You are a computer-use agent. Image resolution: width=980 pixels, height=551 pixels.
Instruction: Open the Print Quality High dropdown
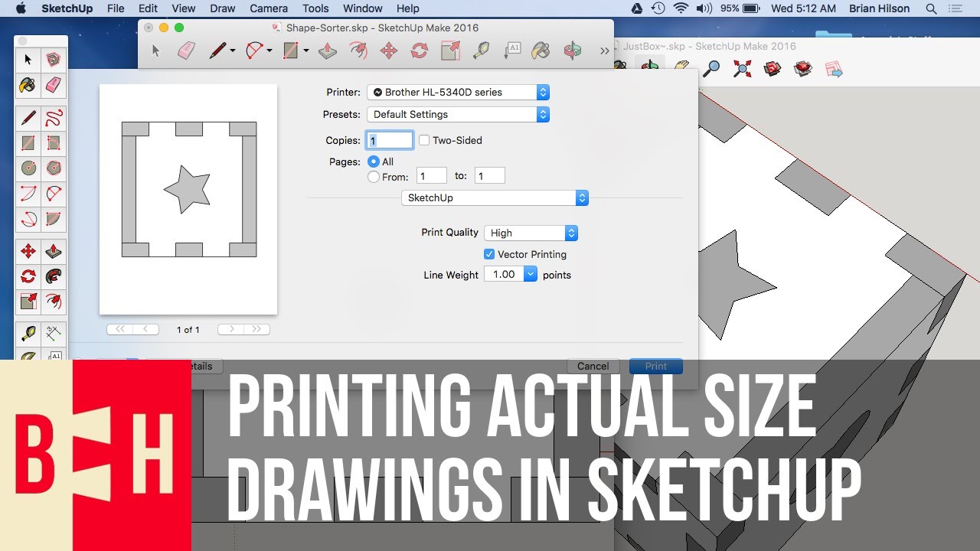pos(531,233)
